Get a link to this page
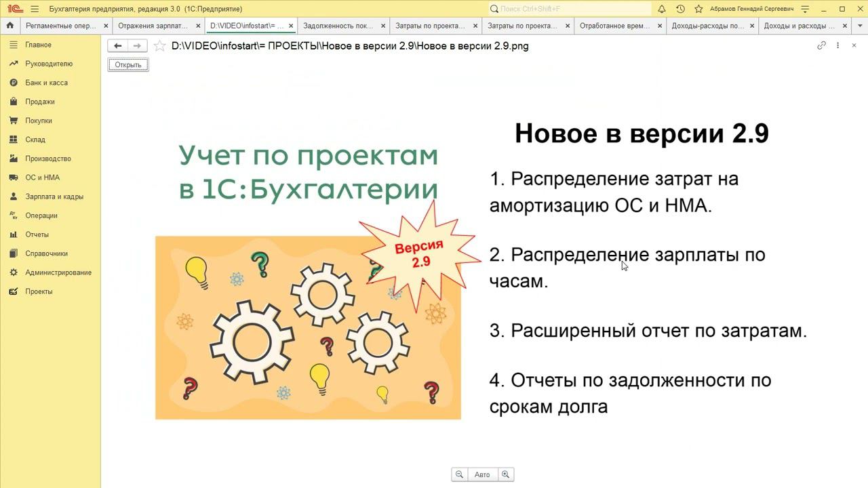 (x=821, y=45)
